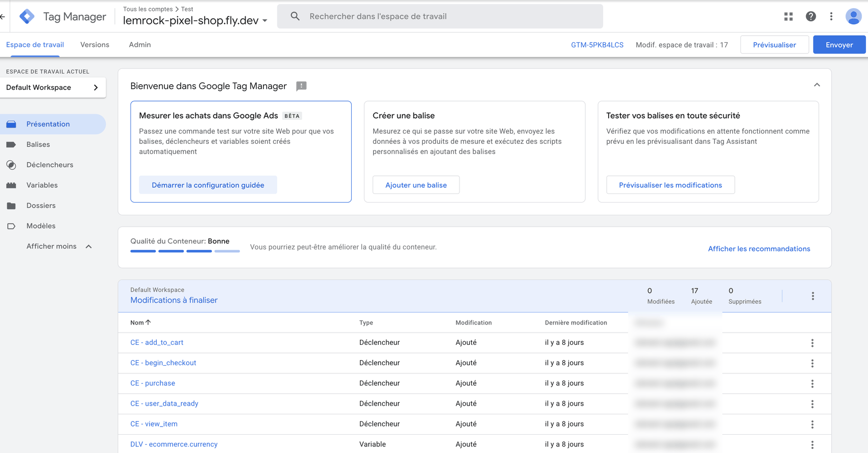Viewport: 868px width, 453px height.
Task: Open the Google apps grid icon
Action: pos(788,16)
